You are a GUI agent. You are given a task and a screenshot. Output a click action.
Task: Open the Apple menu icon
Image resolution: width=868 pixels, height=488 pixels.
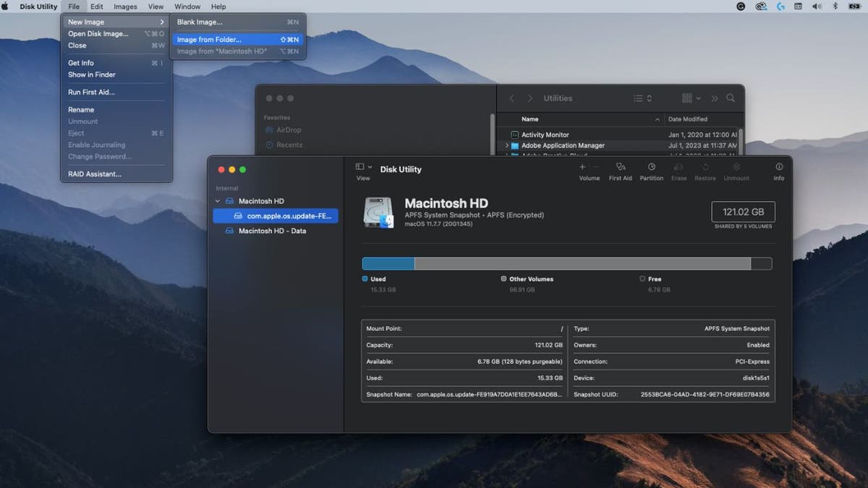[7, 7]
